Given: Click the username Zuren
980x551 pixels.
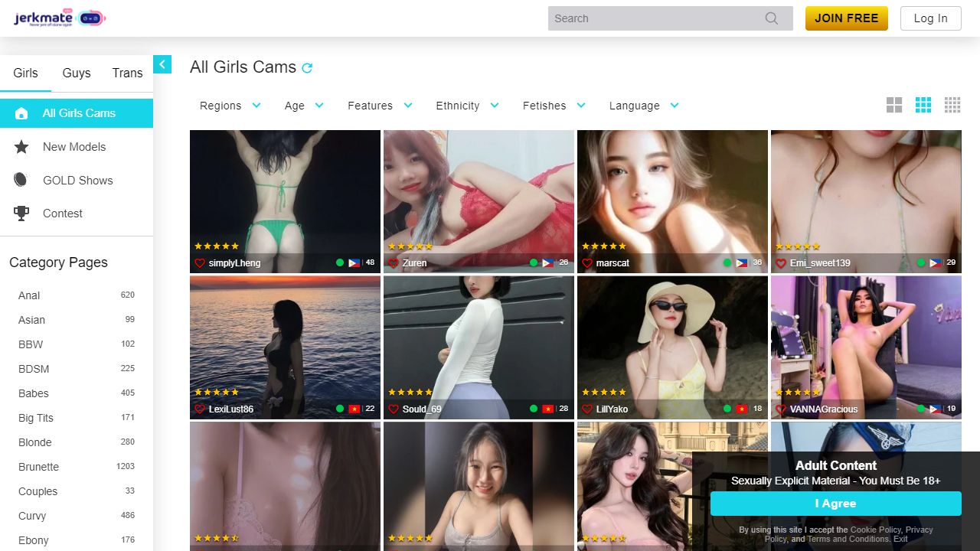Looking at the screenshot, I should pyautogui.click(x=414, y=262).
